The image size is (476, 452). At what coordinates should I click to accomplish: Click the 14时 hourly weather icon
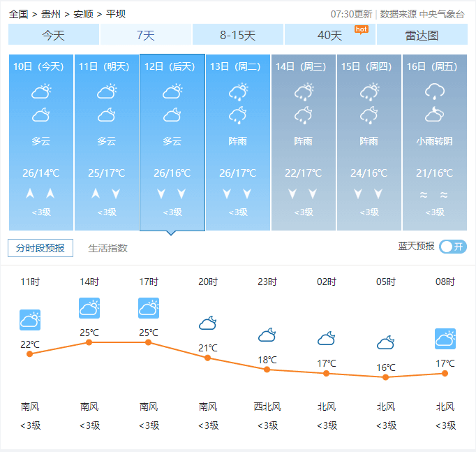89,308
